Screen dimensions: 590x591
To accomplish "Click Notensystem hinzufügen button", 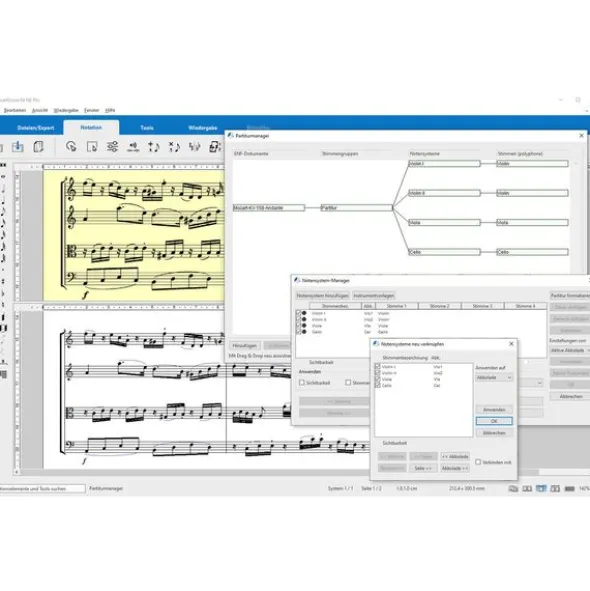I will tap(322, 296).
